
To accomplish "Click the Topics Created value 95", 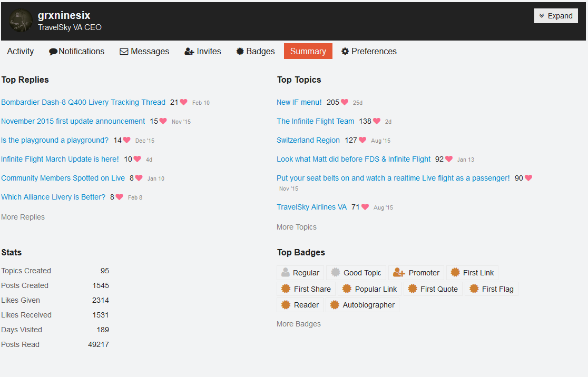I will 105,271.
